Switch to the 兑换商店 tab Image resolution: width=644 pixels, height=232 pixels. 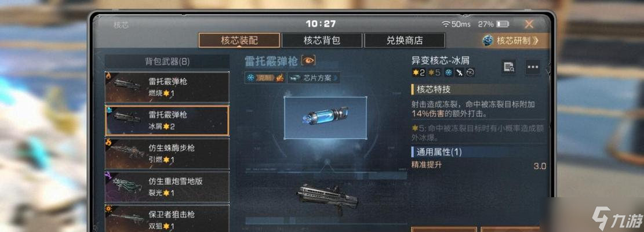[405, 40]
